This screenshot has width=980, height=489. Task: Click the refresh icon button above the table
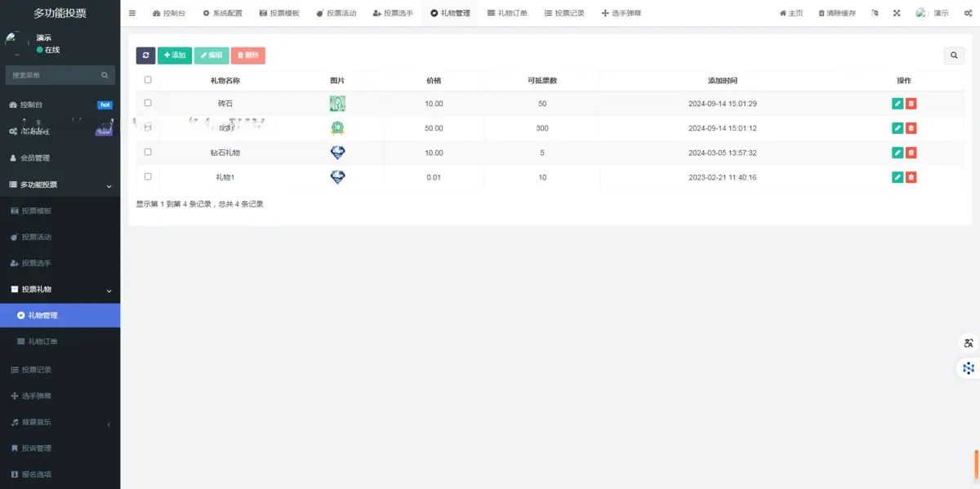coord(145,56)
